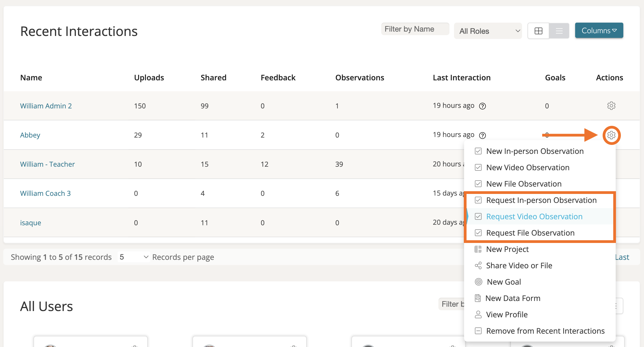
Task: Open View Profile from menu
Action: [x=507, y=315]
